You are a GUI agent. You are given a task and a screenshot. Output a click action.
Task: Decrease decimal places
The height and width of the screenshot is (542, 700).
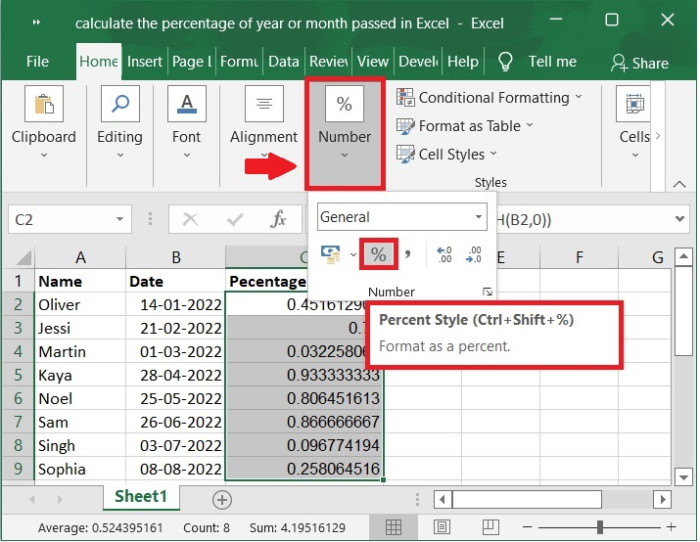[x=473, y=254]
